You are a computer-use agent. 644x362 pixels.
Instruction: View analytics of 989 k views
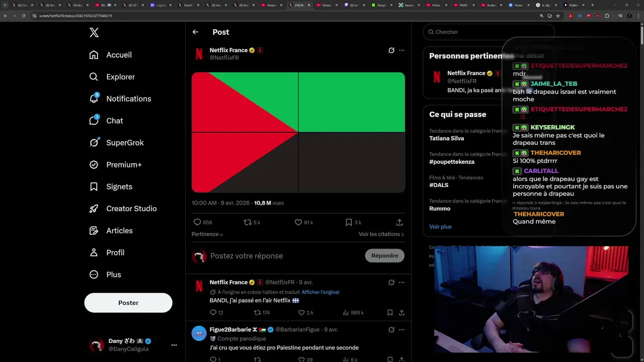pyautogui.click(x=353, y=313)
